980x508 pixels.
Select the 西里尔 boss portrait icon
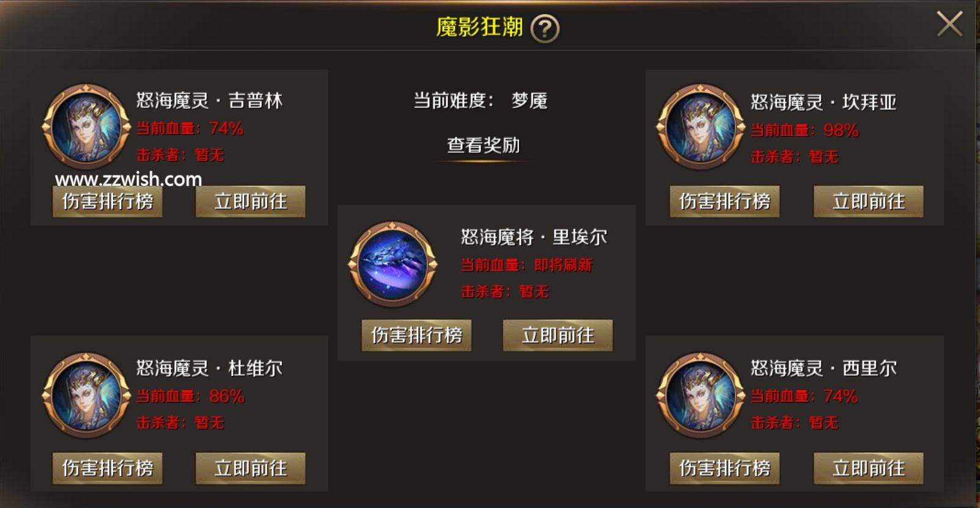(701, 395)
